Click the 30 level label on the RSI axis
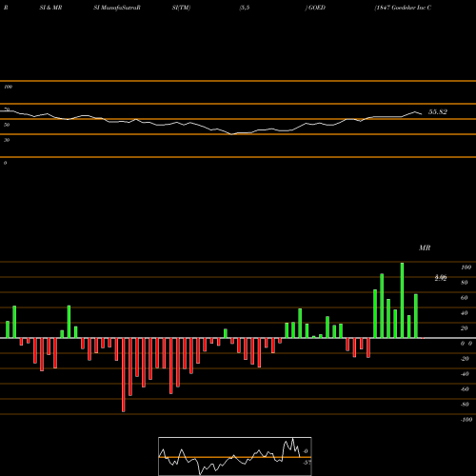 (7, 140)
